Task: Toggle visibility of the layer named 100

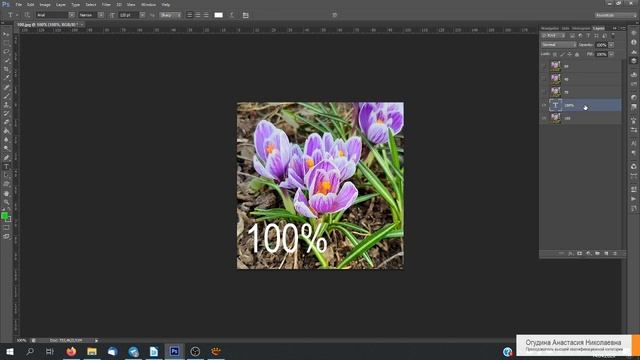Action: [x=544, y=118]
